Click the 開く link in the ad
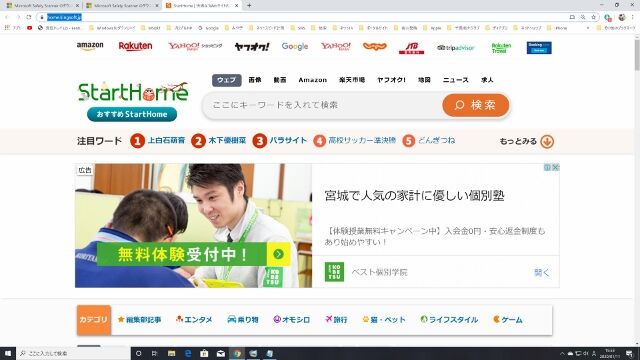This screenshot has width=640, height=360. pos(542,272)
